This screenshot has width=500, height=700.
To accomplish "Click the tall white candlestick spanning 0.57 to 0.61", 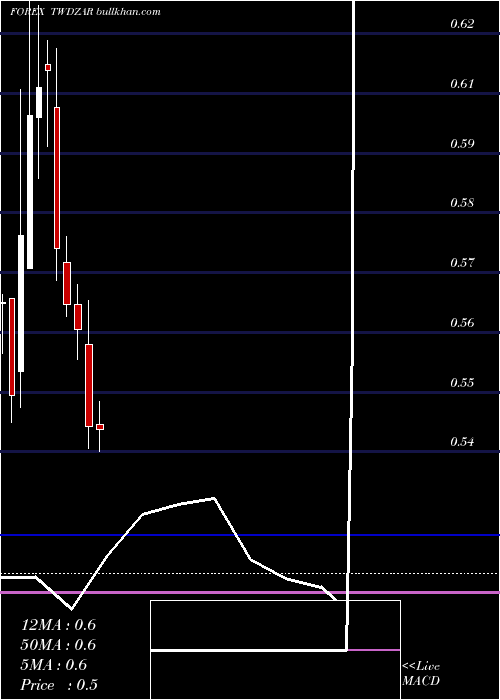I will tap(30, 192).
